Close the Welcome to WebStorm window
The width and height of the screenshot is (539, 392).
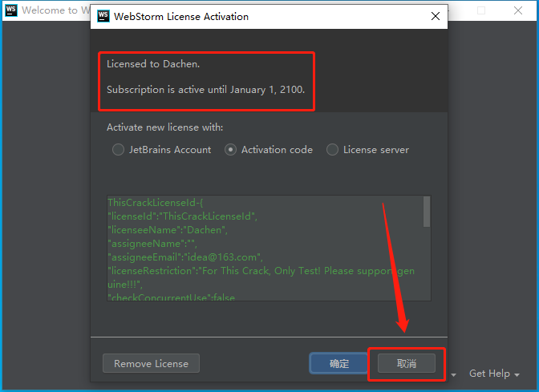[x=518, y=10]
